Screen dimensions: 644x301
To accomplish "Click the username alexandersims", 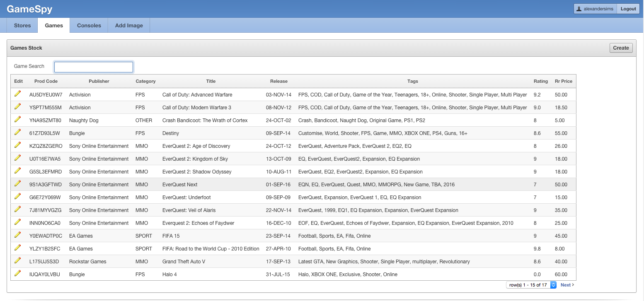I will 598,9.
